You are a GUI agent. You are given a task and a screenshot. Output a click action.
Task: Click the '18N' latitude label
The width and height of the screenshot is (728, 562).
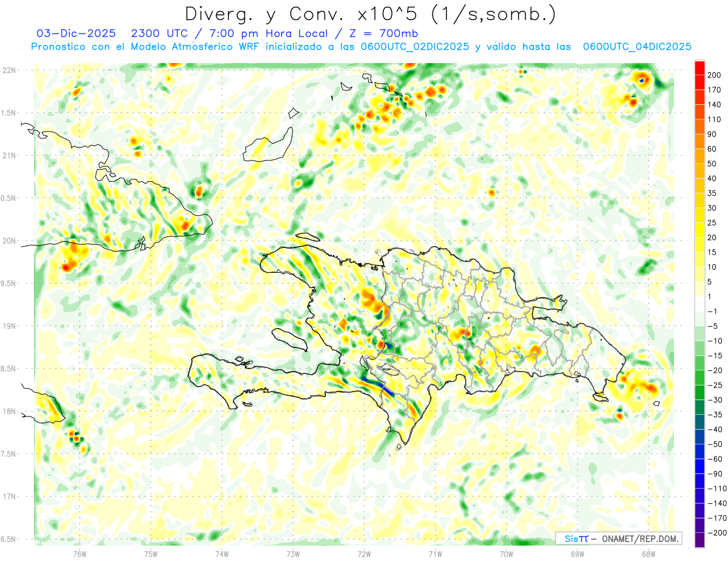[x=9, y=411]
